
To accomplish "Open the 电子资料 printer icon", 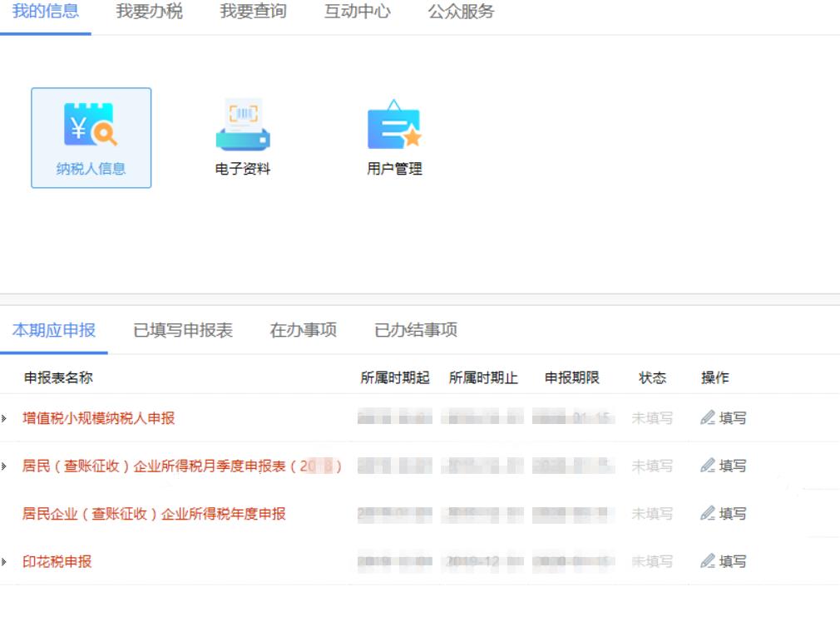I will click(242, 126).
